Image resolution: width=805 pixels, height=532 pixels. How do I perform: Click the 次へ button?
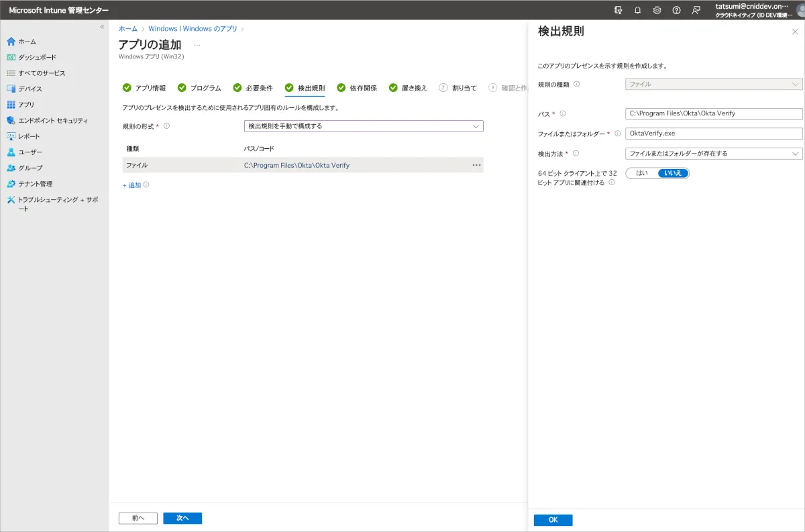tap(182, 518)
